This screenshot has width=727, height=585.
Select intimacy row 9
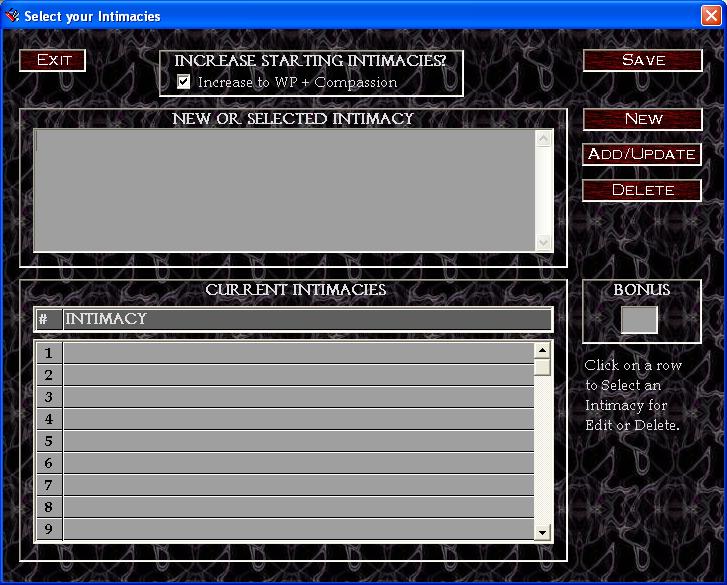285,529
